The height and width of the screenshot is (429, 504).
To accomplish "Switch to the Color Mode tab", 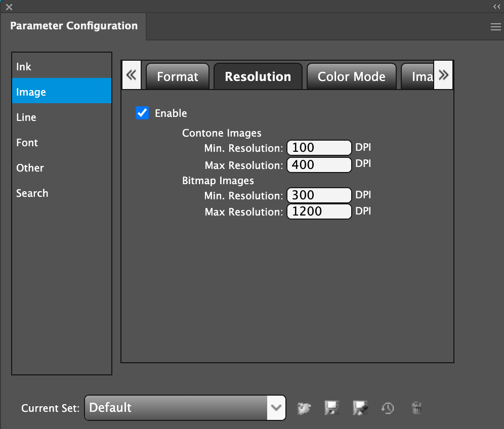I will (351, 77).
